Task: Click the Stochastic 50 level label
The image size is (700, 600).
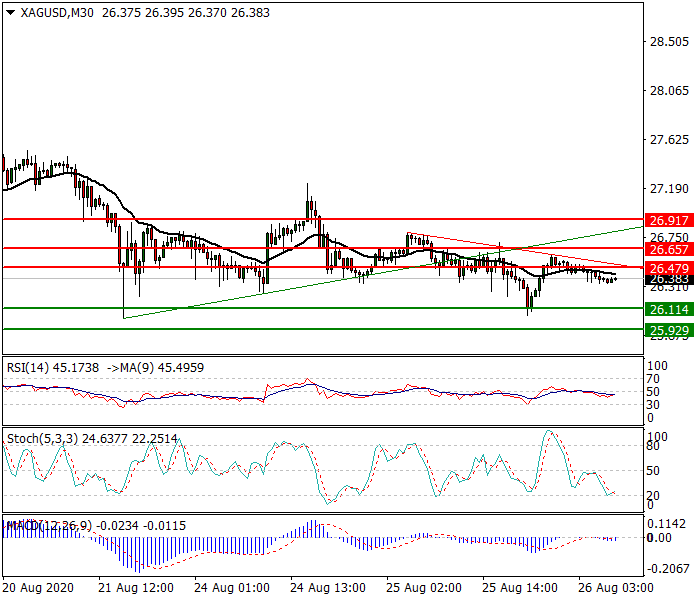Action: [x=653, y=471]
